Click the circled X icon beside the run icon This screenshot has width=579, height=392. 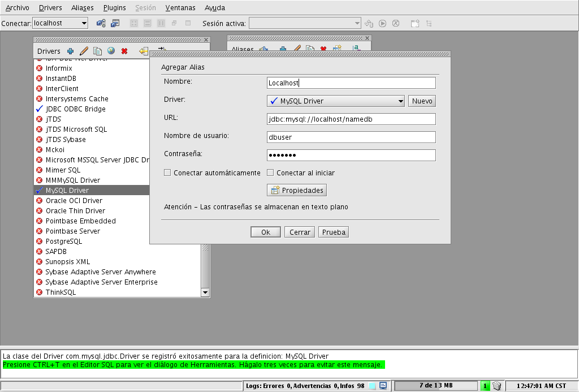(x=396, y=23)
